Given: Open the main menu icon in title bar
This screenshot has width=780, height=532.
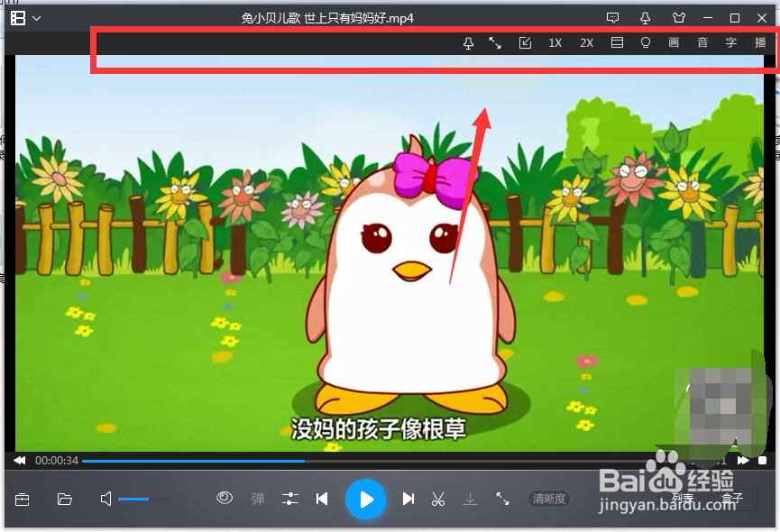Looking at the screenshot, I should pyautogui.click(x=18, y=18).
